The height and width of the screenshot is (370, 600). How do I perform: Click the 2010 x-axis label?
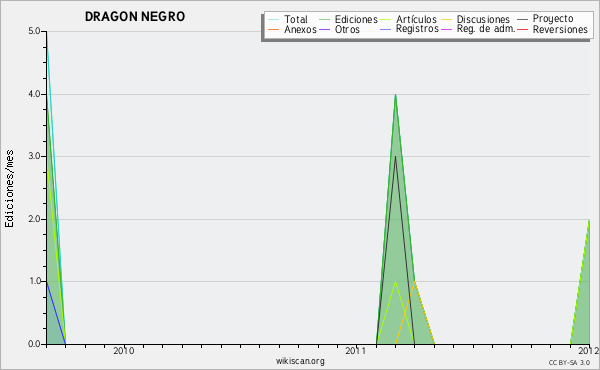click(124, 351)
